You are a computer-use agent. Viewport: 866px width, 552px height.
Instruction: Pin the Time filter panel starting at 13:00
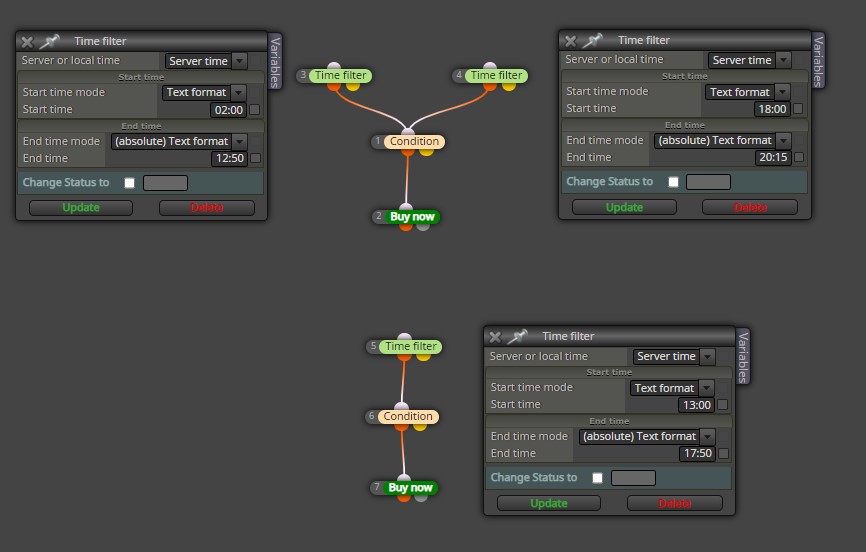pyautogui.click(x=518, y=336)
